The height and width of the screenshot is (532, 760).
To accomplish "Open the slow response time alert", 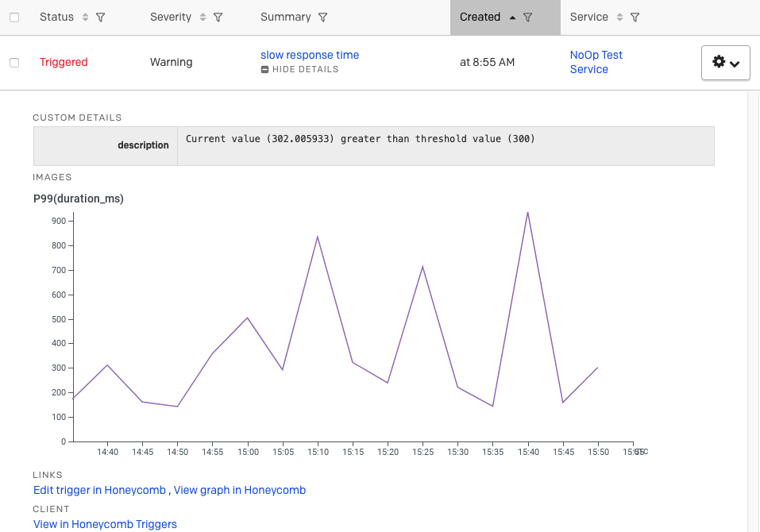I will (x=310, y=55).
